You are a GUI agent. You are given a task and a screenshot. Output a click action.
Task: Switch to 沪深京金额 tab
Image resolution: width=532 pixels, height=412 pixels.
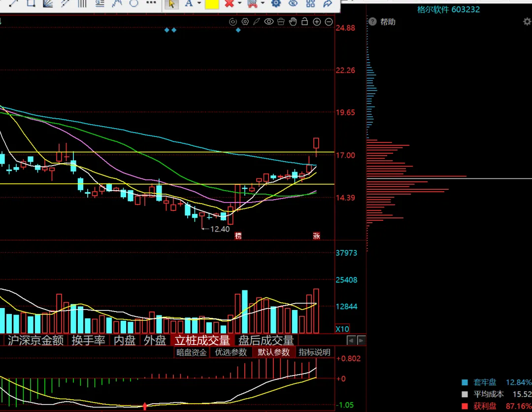35,340
